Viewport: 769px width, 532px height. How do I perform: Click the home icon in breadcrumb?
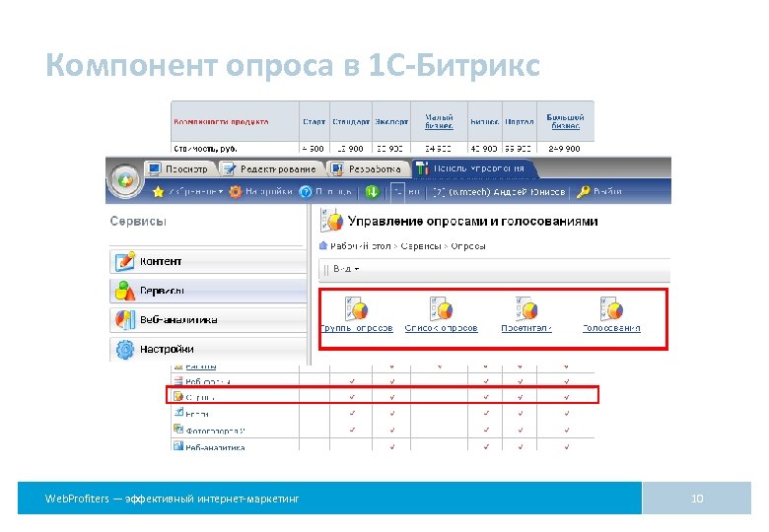322,245
